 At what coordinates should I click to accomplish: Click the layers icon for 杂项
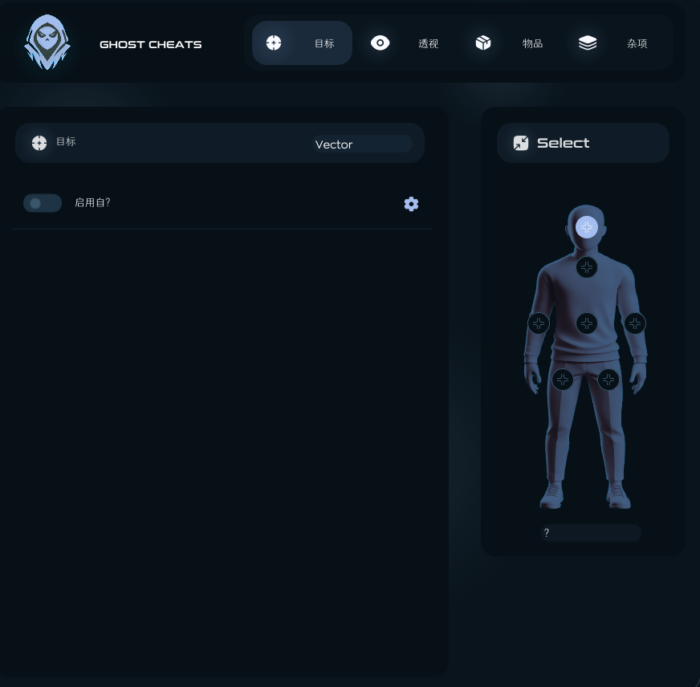point(588,43)
